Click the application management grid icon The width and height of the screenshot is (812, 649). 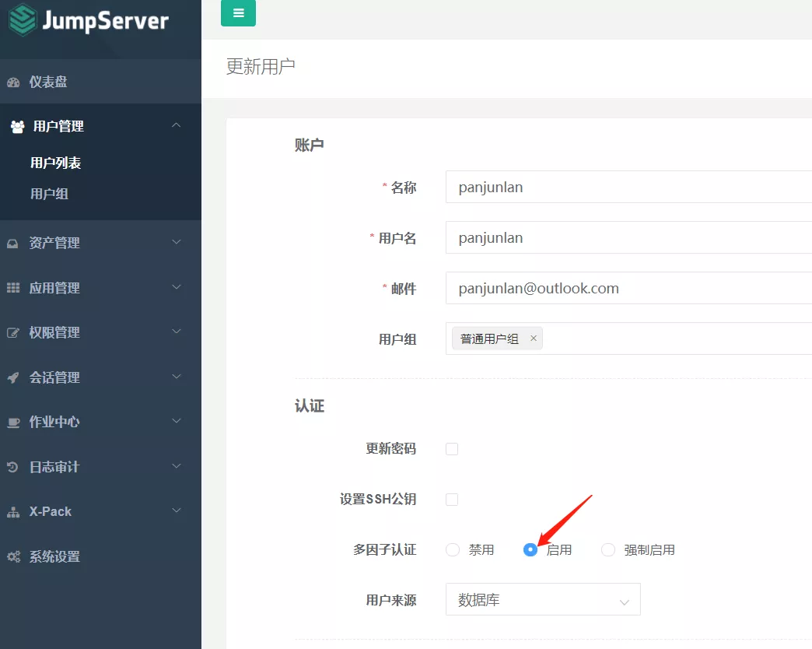[x=13, y=288]
